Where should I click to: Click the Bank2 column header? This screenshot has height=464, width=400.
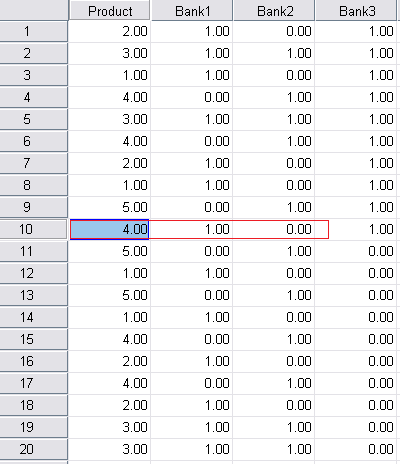pyautogui.click(x=274, y=10)
